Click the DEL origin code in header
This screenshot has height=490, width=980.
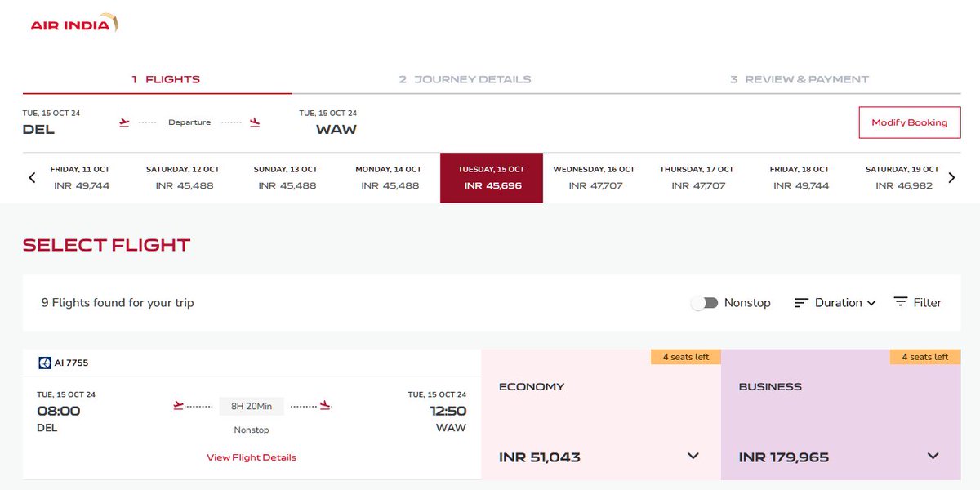(39, 129)
